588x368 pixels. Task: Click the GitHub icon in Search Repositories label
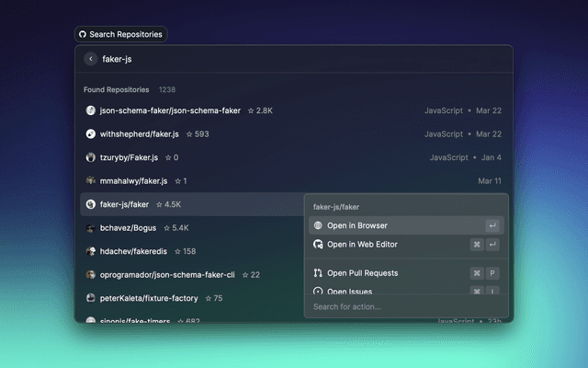pyautogui.click(x=83, y=34)
